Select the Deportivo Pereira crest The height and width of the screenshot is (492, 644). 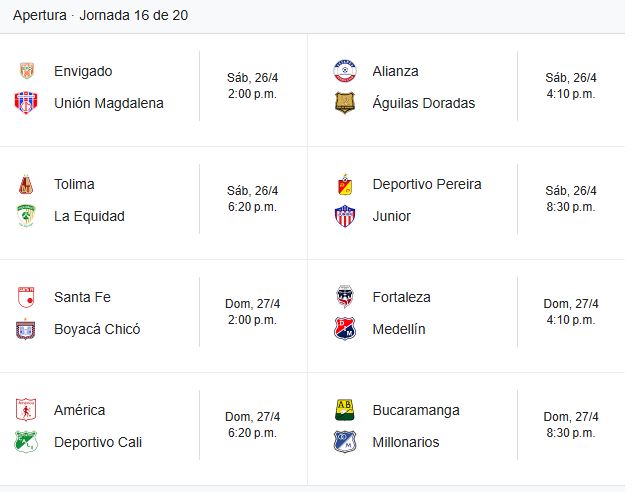click(x=345, y=184)
